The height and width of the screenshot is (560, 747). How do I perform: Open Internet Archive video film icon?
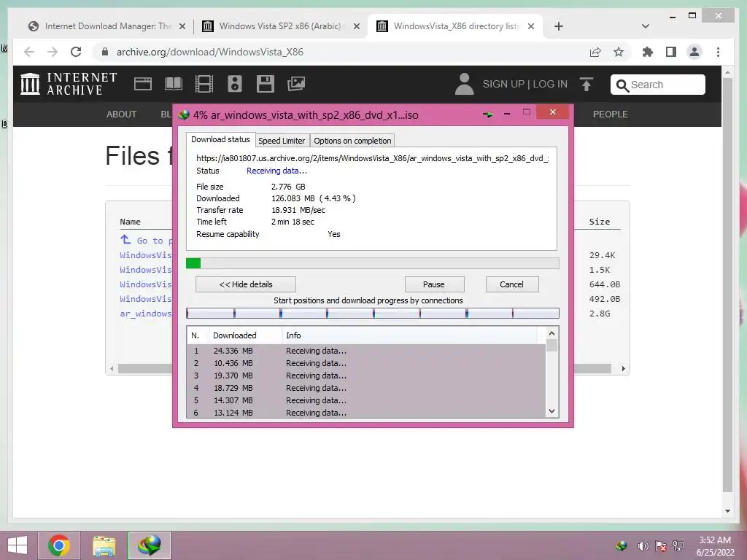[x=204, y=84]
